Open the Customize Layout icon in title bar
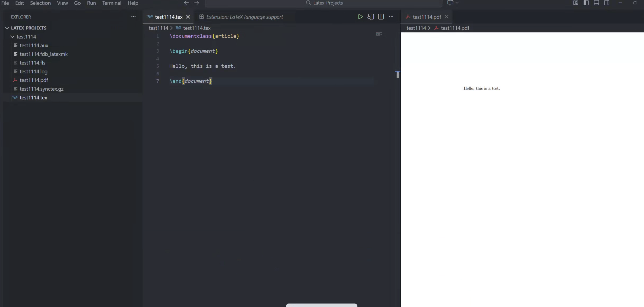The height and width of the screenshot is (307, 644). [x=576, y=3]
